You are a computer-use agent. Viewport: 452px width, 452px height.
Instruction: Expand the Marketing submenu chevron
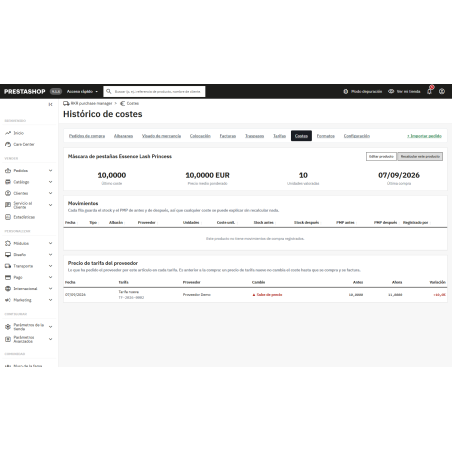[x=51, y=300]
